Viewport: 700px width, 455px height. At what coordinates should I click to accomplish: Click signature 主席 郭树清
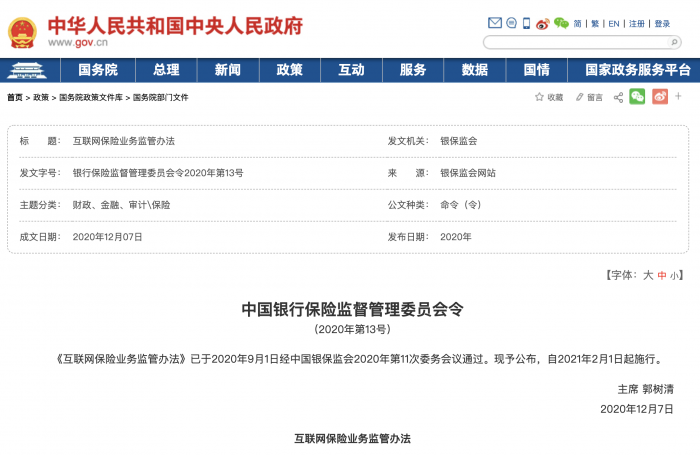click(646, 389)
